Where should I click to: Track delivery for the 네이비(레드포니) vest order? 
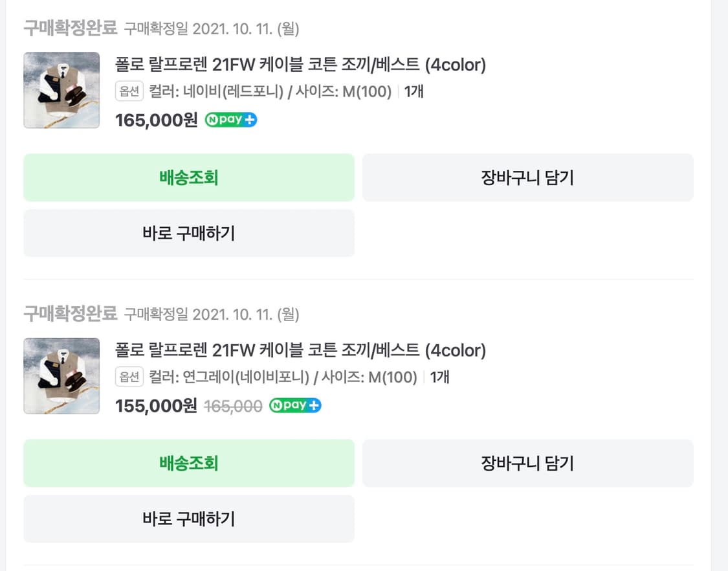pyautogui.click(x=189, y=177)
